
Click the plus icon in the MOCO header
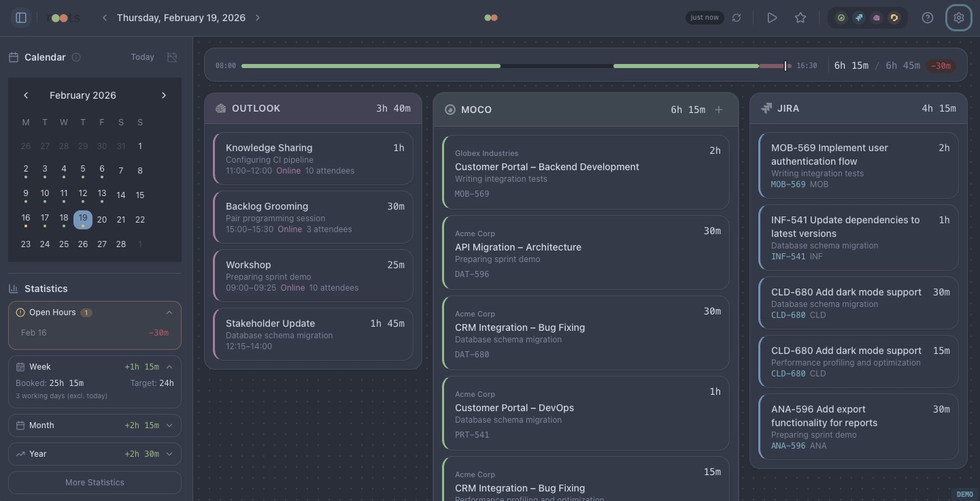tap(719, 110)
